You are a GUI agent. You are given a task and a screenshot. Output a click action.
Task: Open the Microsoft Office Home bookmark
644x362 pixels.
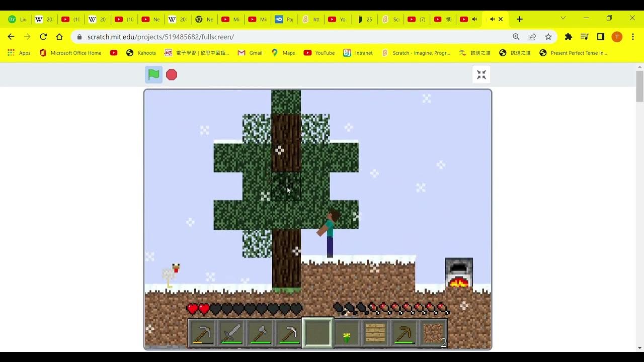tap(70, 53)
